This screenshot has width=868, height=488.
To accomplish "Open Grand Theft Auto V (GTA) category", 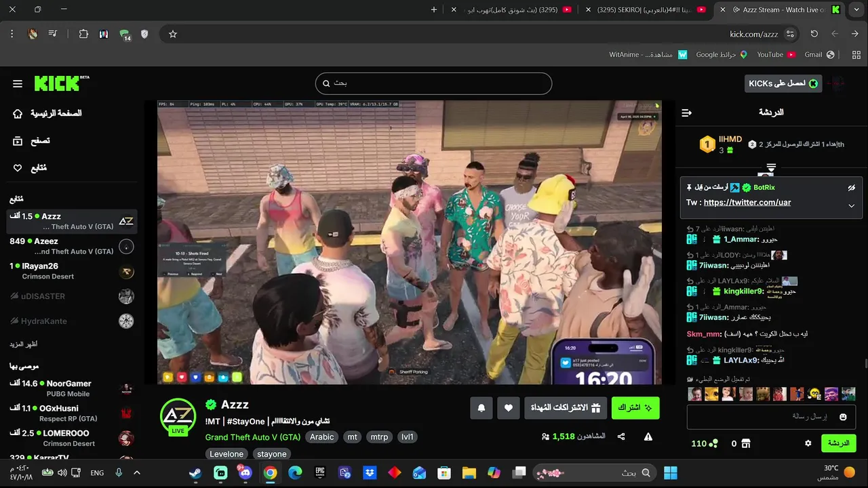I will click(253, 437).
